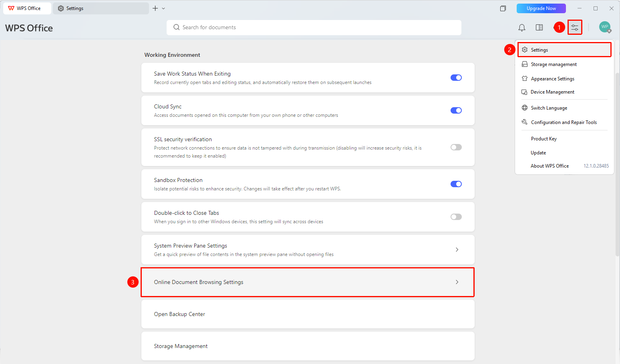Click the Switch Language globe icon
620x364 pixels.
[525, 108]
